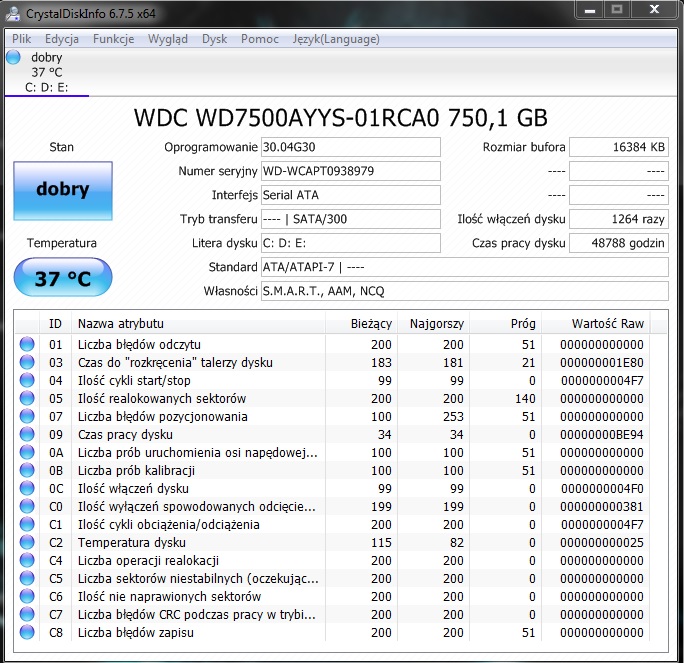Click the status icon for attribute 01
The image size is (684, 663).
[27, 344]
